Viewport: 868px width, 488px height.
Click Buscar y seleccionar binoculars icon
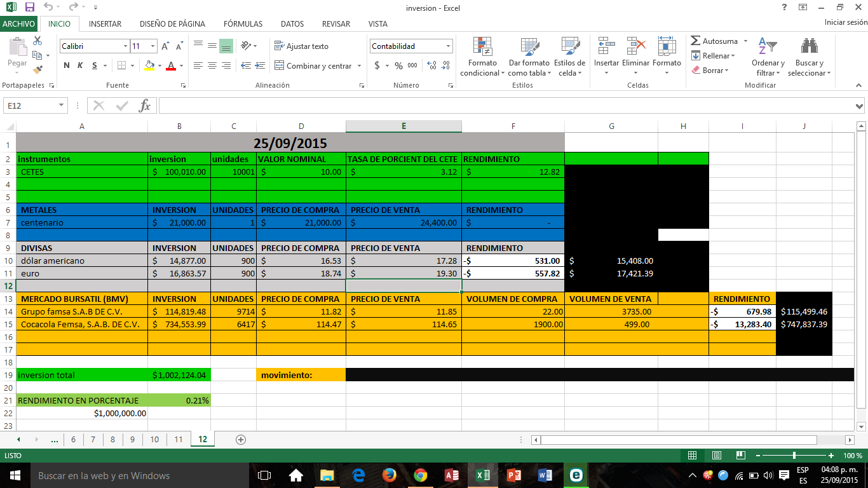(x=809, y=46)
